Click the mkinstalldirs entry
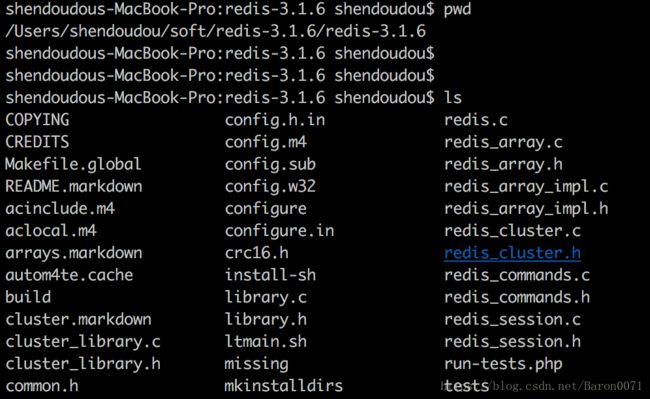 click(x=284, y=386)
